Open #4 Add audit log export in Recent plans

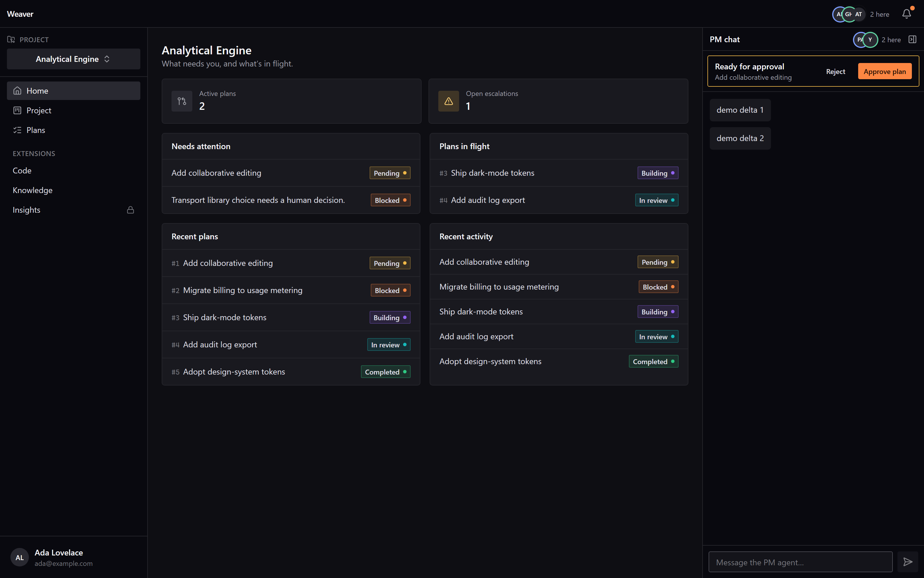pyautogui.click(x=291, y=344)
